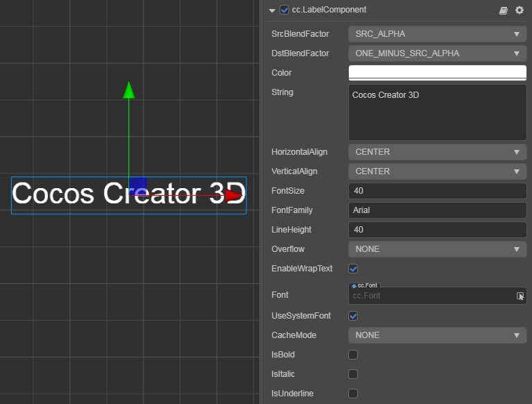The image size is (532, 404).
Task: Click the FontSize value field
Action: (438, 191)
